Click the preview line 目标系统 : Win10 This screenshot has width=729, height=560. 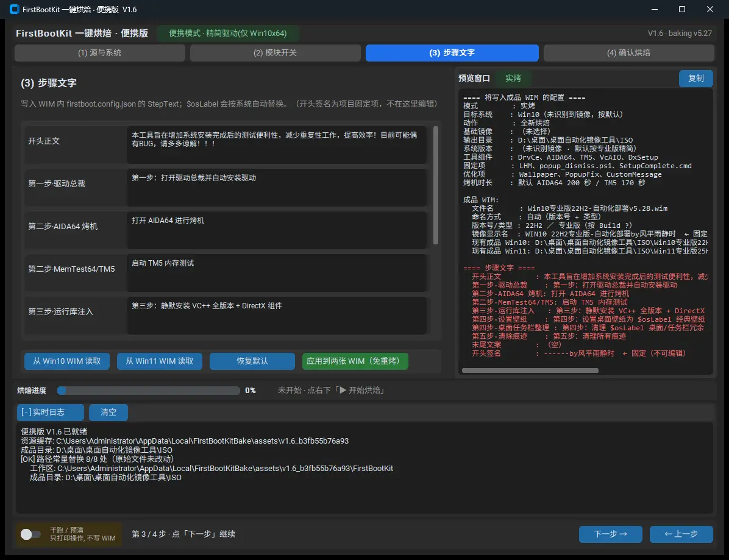pos(543,115)
